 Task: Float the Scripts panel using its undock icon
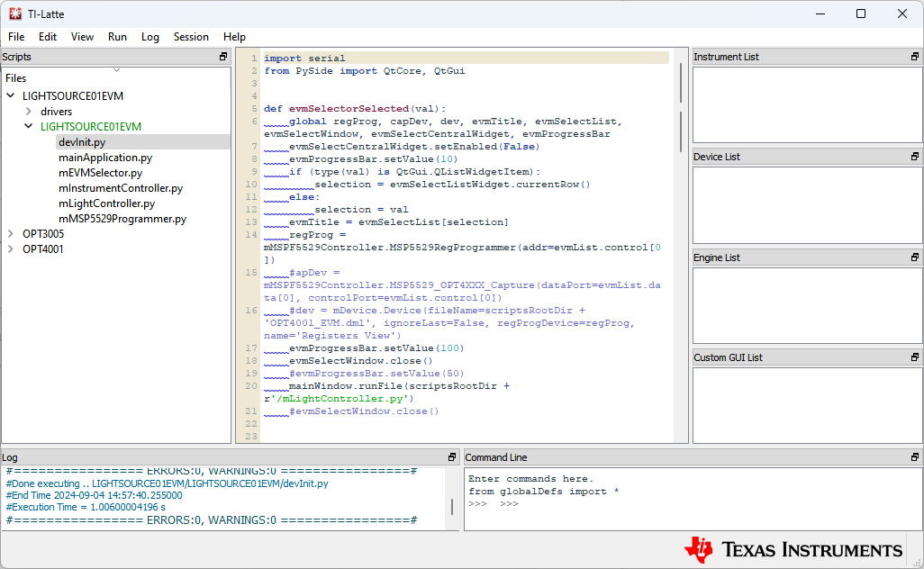(223, 57)
